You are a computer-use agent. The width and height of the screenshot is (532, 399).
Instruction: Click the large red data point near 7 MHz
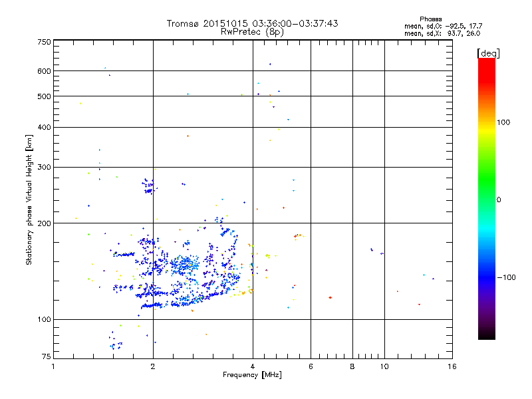coord(330,297)
